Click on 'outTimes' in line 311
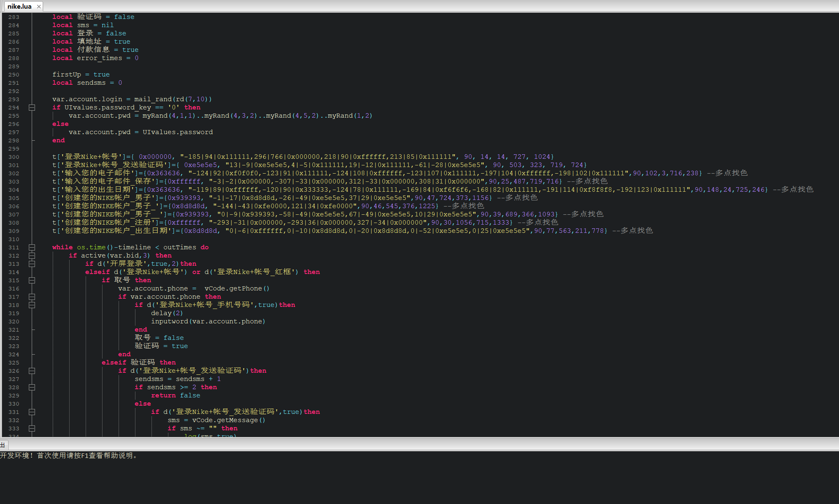 (180, 247)
